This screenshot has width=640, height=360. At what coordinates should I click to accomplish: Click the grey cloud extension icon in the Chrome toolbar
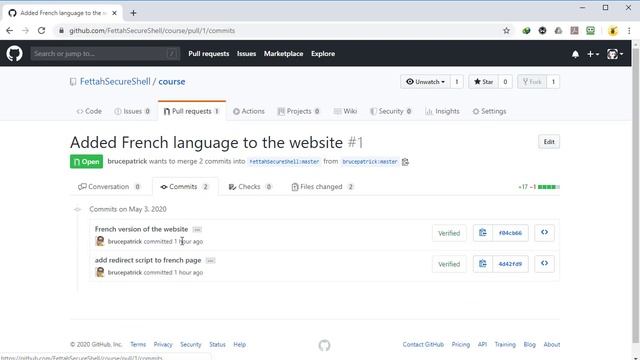(558, 31)
